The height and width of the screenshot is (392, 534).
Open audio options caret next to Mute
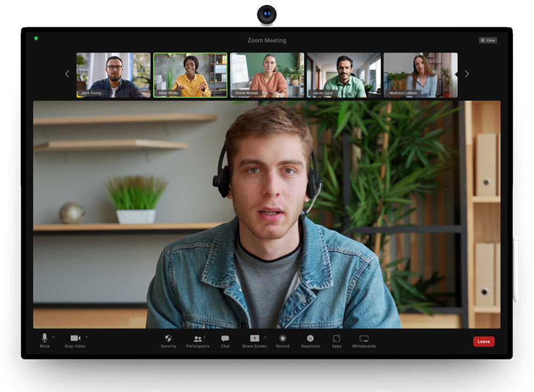point(53,337)
